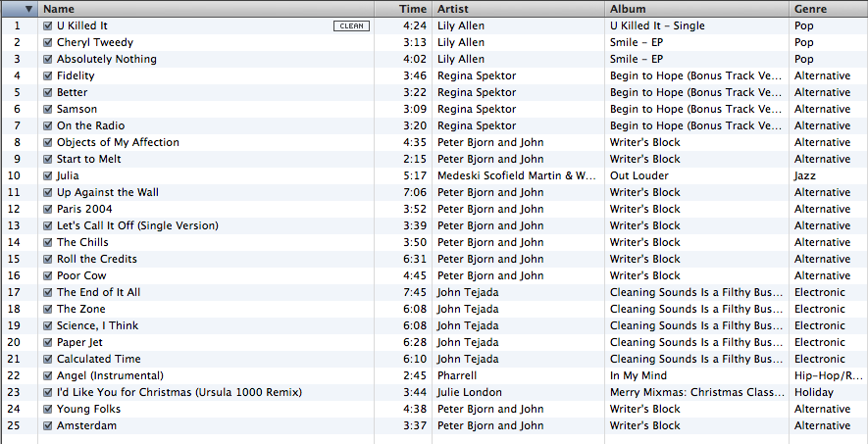Uncheck the U Killed It checkbox
868x444 pixels.
pos(48,25)
